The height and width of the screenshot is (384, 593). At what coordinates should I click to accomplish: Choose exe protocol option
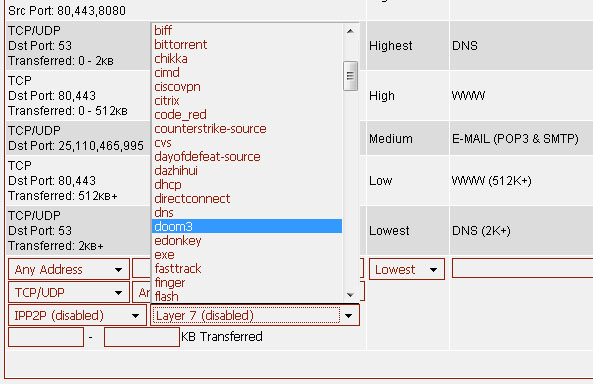pyautogui.click(x=247, y=255)
